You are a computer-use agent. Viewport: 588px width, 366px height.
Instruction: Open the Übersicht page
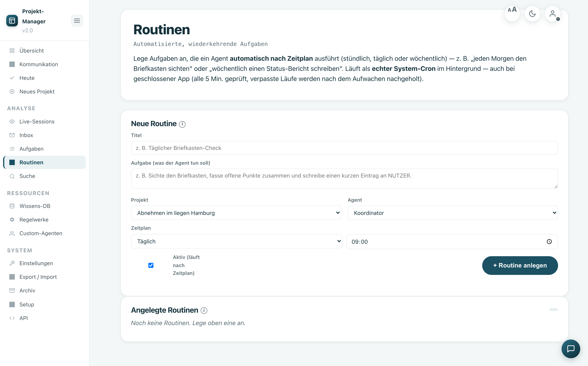coord(45,51)
